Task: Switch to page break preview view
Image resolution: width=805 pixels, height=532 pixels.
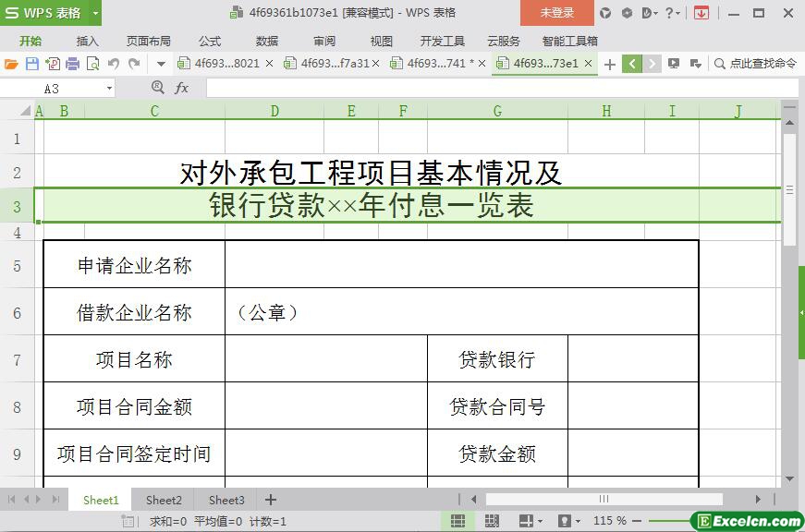Action: (491, 521)
